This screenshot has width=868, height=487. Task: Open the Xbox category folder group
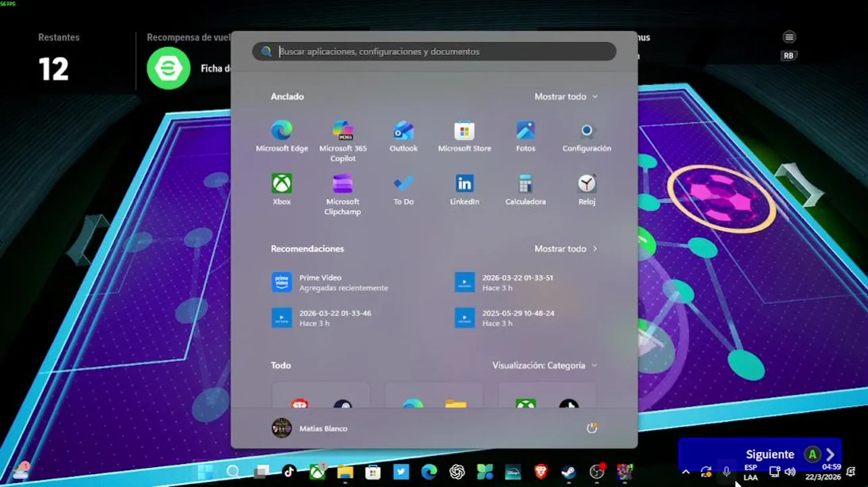click(547, 396)
